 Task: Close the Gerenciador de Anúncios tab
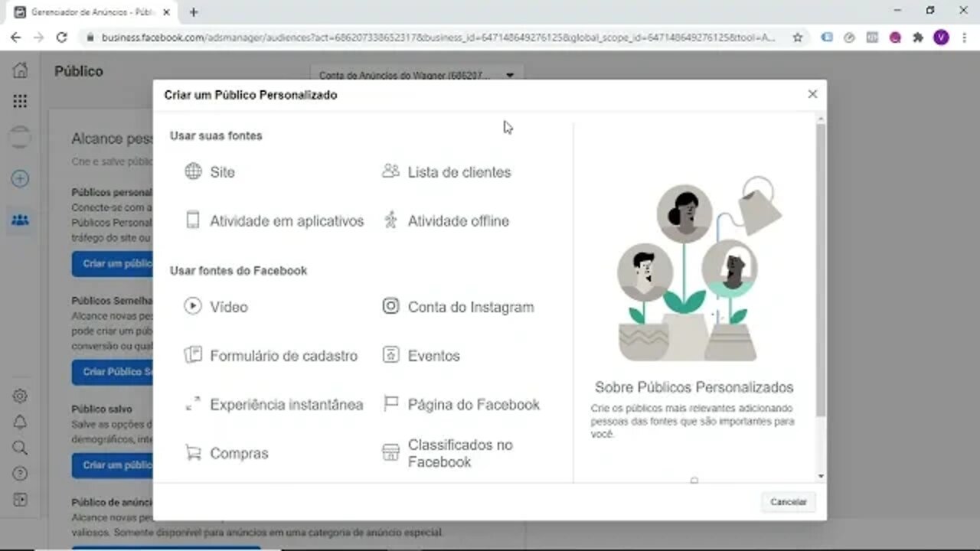tap(167, 12)
